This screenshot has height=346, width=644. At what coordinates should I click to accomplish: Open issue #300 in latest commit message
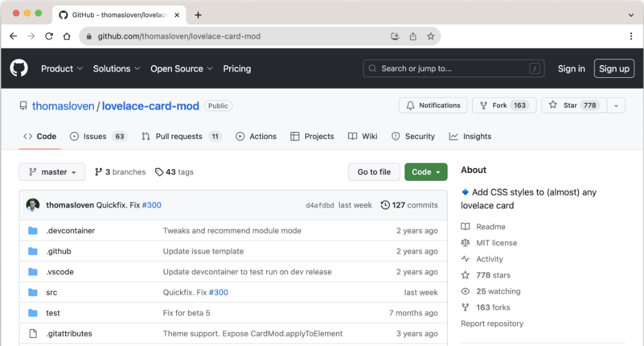click(x=151, y=205)
